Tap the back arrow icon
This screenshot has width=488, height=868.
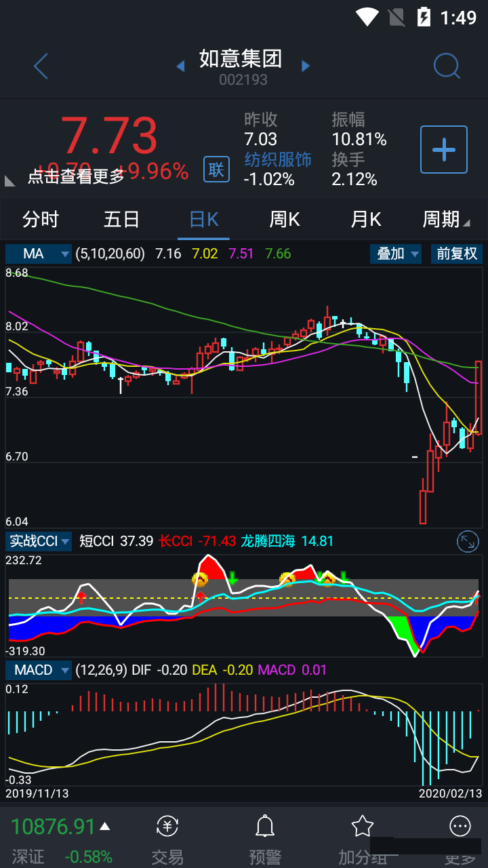(41, 66)
